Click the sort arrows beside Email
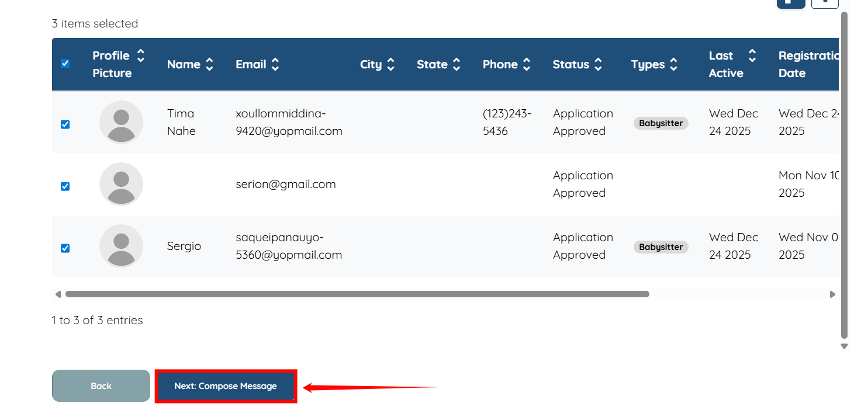The height and width of the screenshot is (410, 868). (x=275, y=64)
